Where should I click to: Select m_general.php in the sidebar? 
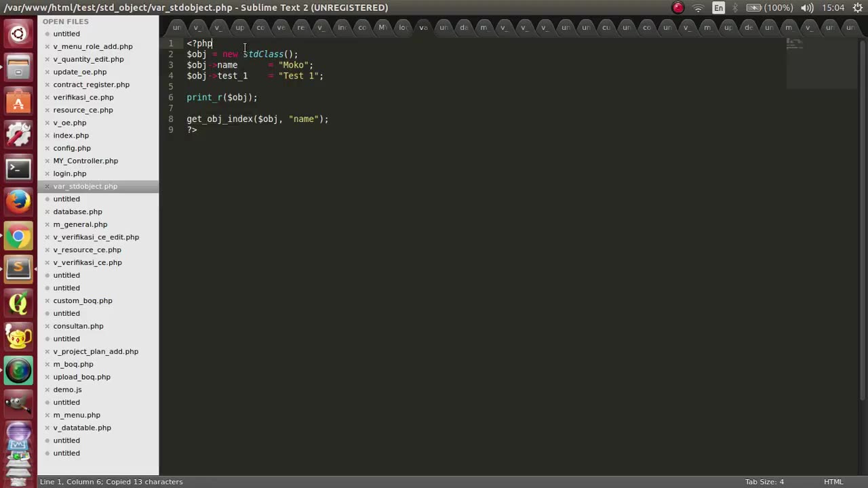point(80,224)
